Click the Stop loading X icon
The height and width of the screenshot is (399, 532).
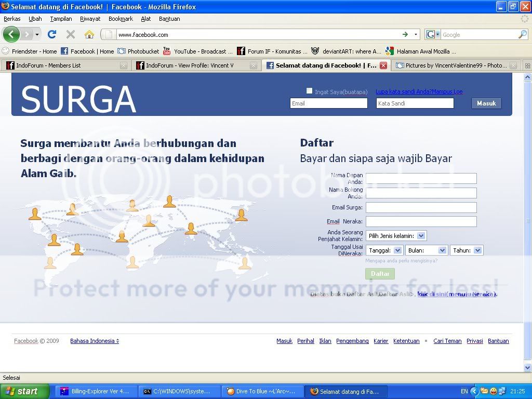(71, 34)
